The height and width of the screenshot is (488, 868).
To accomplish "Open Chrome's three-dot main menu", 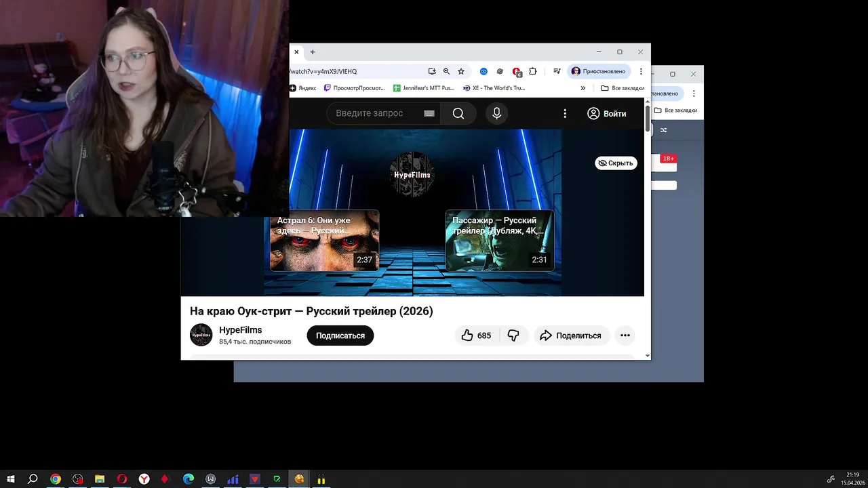I will [641, 71].
